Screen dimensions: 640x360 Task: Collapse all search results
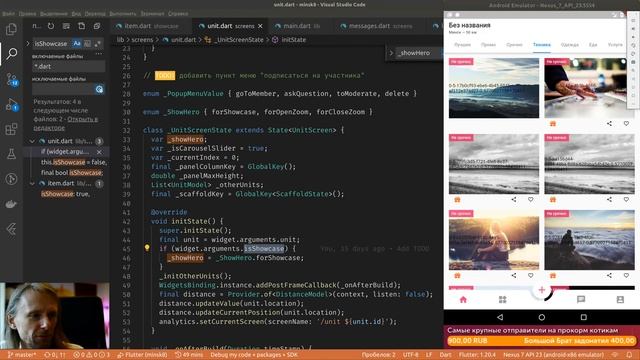pos(97,26)
